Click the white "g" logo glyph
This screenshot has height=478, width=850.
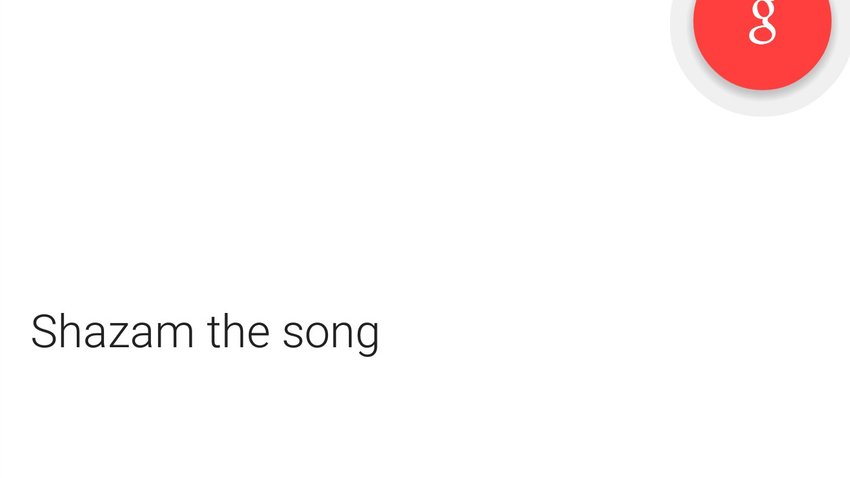coord(762,22)
